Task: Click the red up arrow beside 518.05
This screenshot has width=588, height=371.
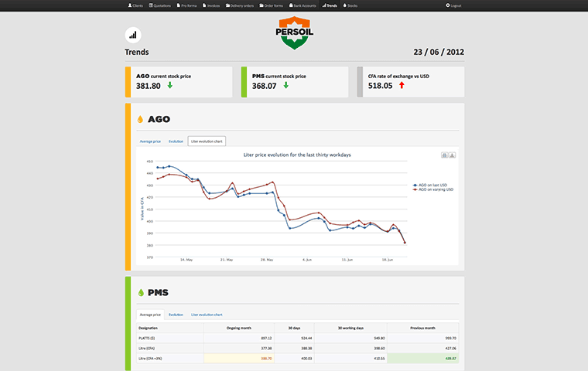Action: tap(402, 85)
